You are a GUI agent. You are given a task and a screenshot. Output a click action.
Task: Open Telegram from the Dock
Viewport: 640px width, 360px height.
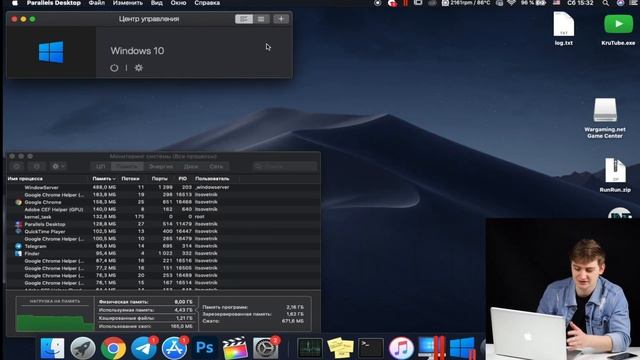tap(144, 348)
